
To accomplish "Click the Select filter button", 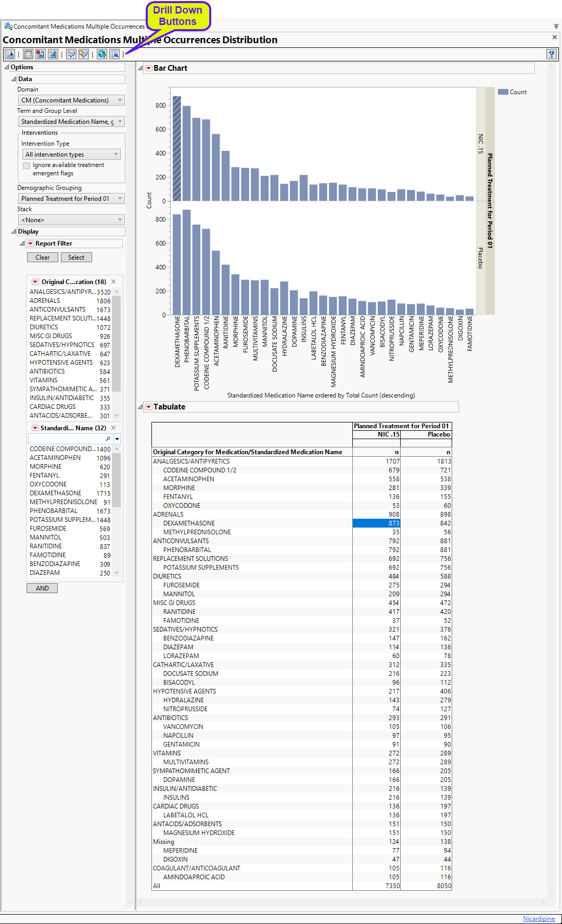I will (x=76, y=258).
